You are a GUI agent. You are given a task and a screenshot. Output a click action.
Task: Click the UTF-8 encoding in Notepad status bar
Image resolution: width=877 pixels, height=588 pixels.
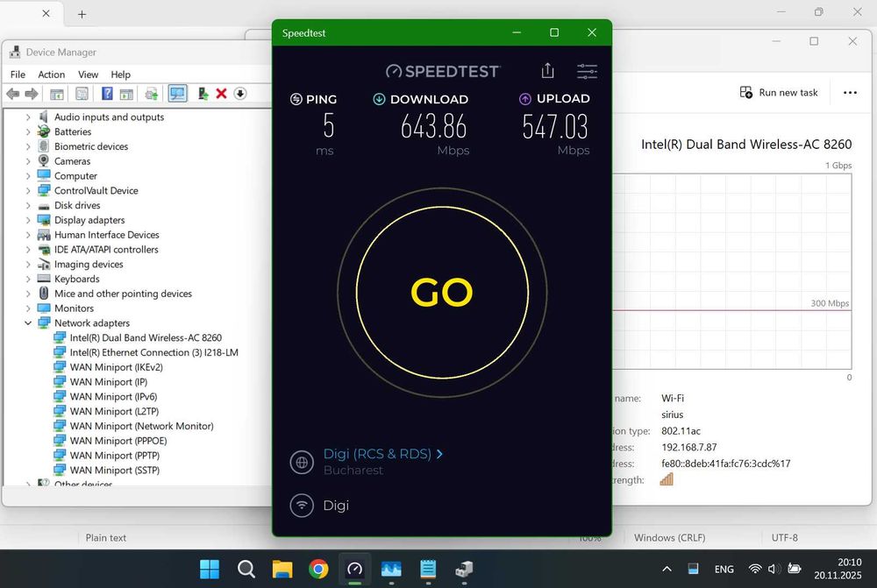pos(785,538)
